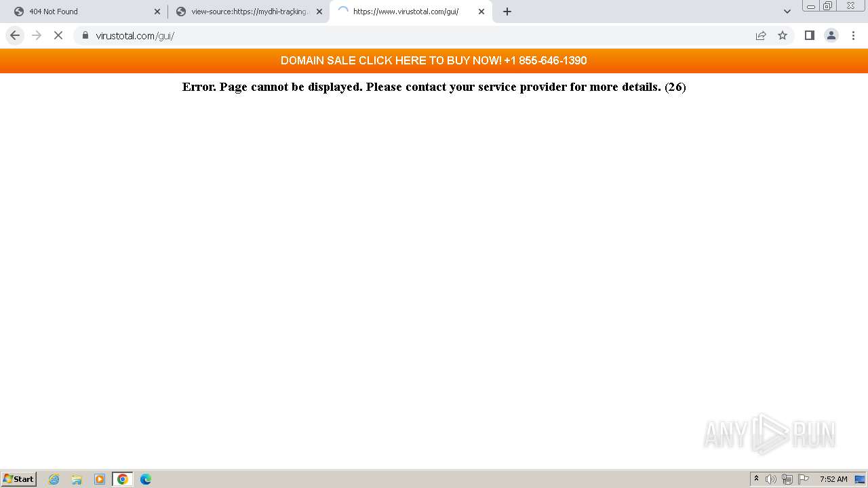Open Action Center flag icon
This screenshot has height=488, width=868.
(804, 479)
